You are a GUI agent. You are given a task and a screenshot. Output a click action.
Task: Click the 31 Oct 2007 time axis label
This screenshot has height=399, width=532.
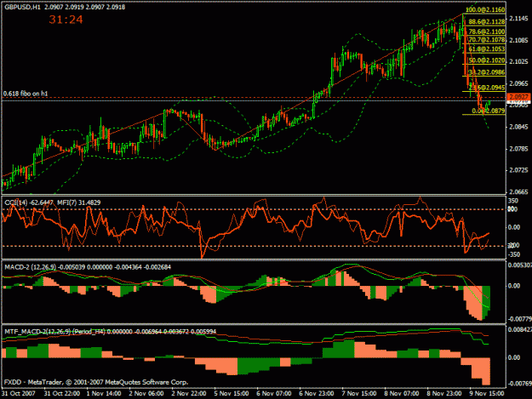pyautogui.click(x=19, y=394)
